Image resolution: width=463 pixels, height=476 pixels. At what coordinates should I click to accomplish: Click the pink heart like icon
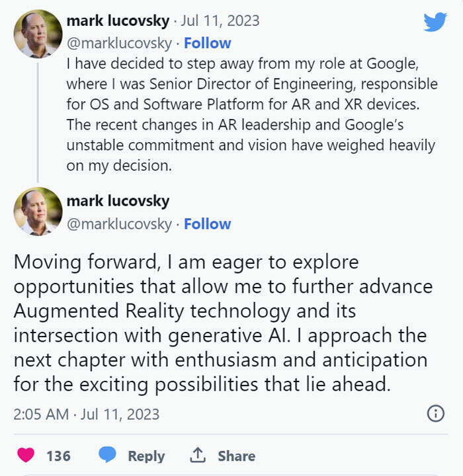(26, 456)
